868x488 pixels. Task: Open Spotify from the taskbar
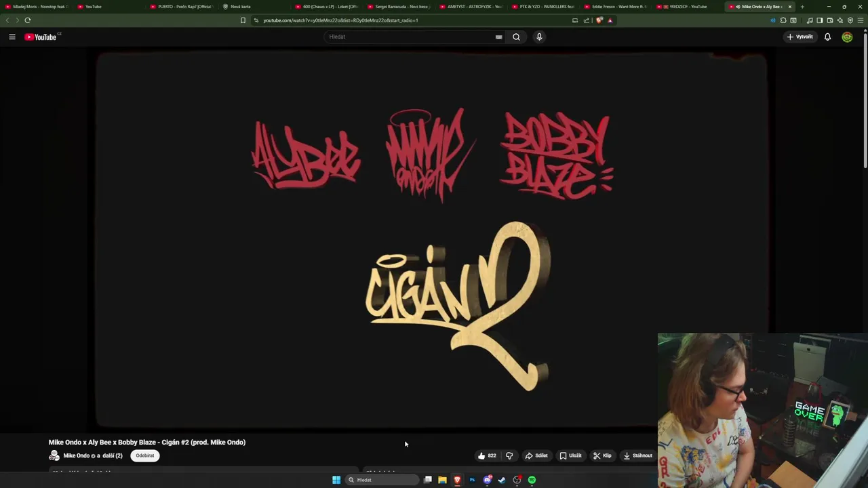[532, 480]
